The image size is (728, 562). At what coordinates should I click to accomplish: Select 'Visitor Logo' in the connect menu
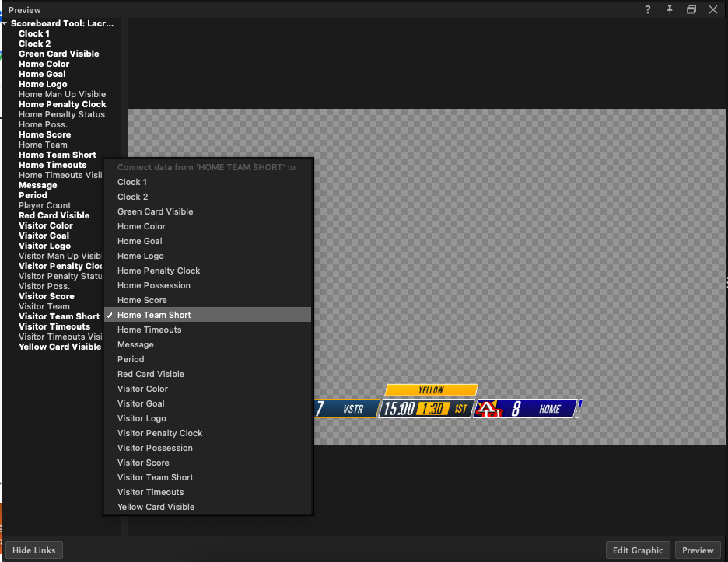click(x=208, y=418)
